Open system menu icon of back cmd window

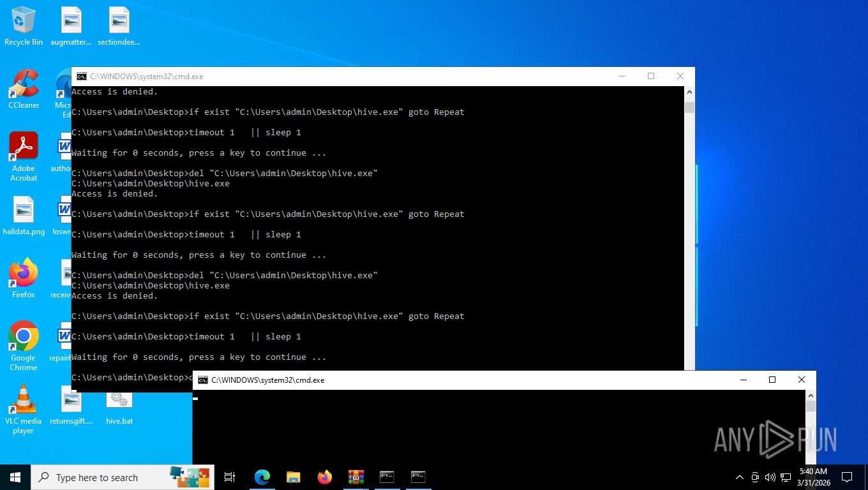[81, 77]
